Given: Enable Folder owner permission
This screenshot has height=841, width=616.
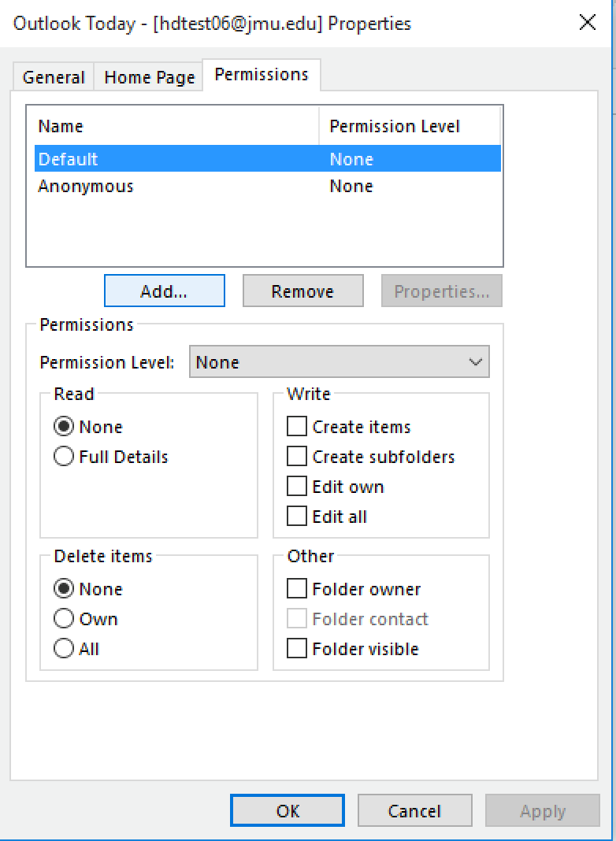Looking at the screenshot, I should tap(297, 588).
